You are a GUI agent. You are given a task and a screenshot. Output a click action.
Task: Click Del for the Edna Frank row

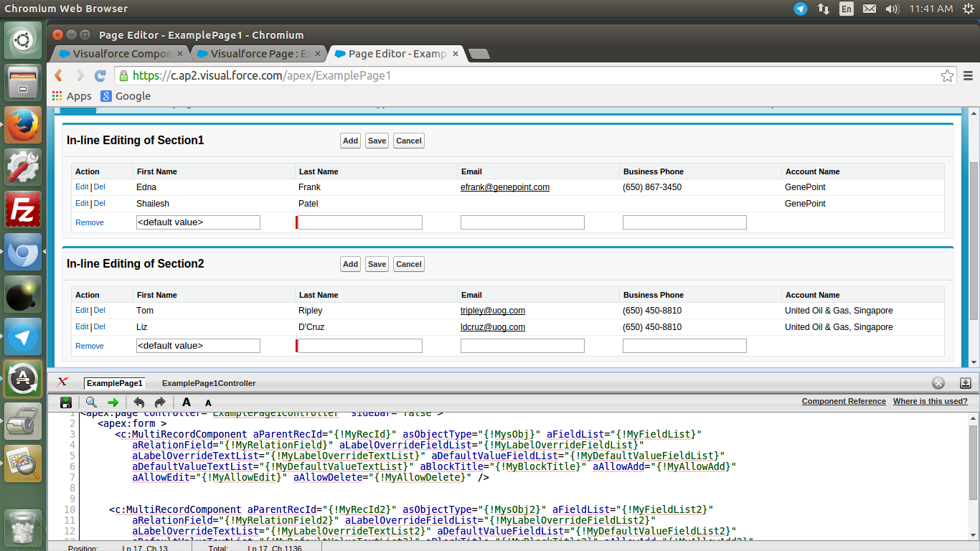(x=100, y=187)
